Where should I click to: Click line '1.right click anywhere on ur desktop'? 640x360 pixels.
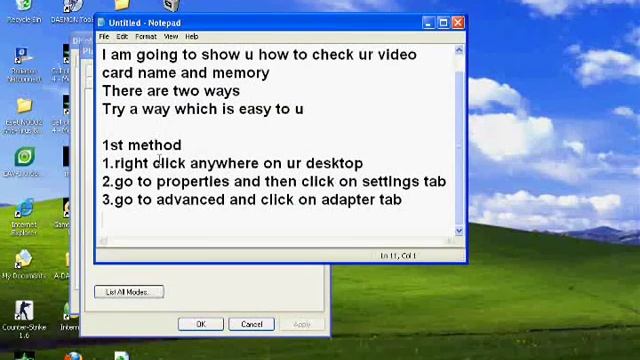click(x=232, y=163)
